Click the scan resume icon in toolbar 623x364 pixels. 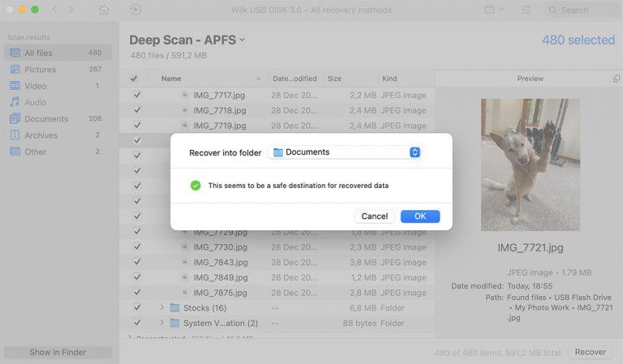[135, 10]
